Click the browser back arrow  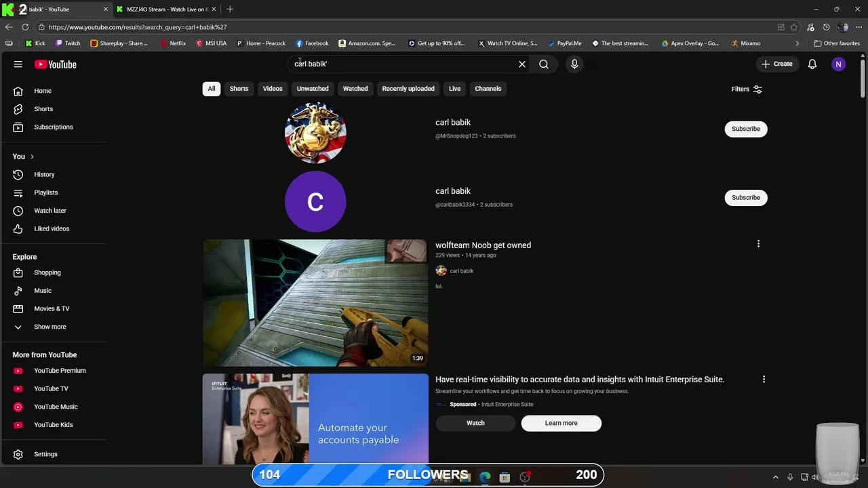9,27
